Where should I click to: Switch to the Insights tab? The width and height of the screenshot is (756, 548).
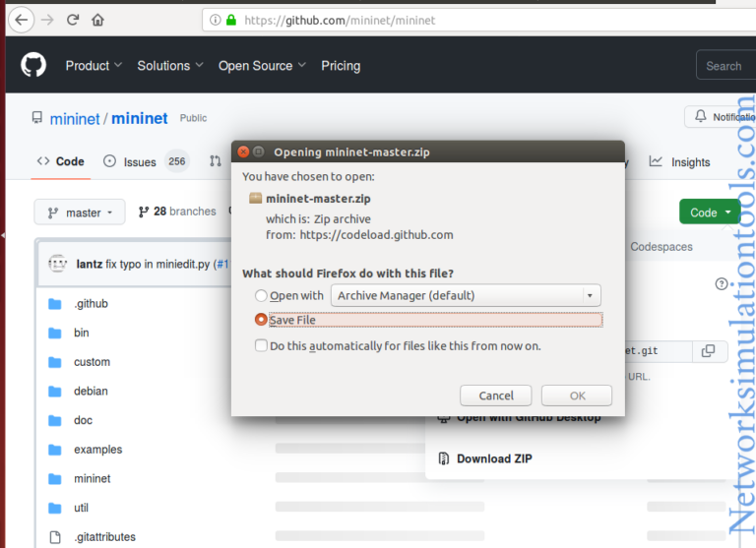click(689, 162)
